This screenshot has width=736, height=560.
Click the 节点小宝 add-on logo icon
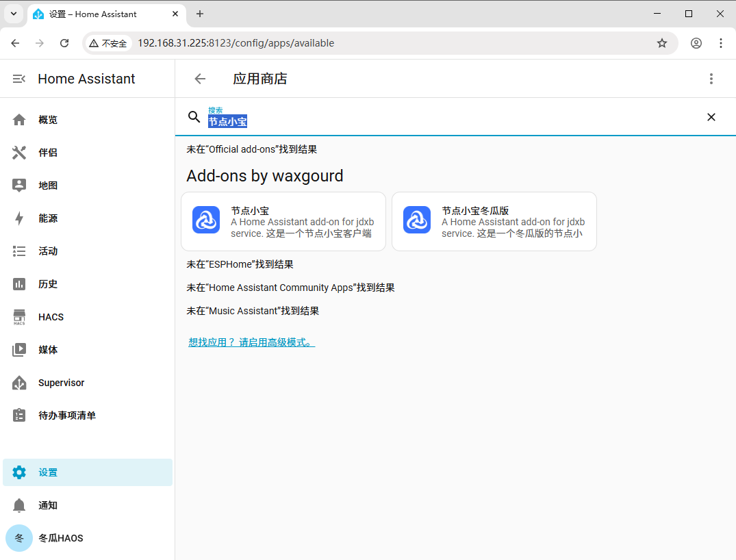click(x=206, y=220)
